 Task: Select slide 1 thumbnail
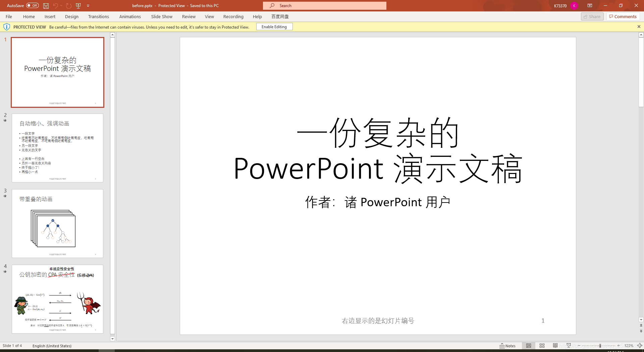(x=58, y=72)
